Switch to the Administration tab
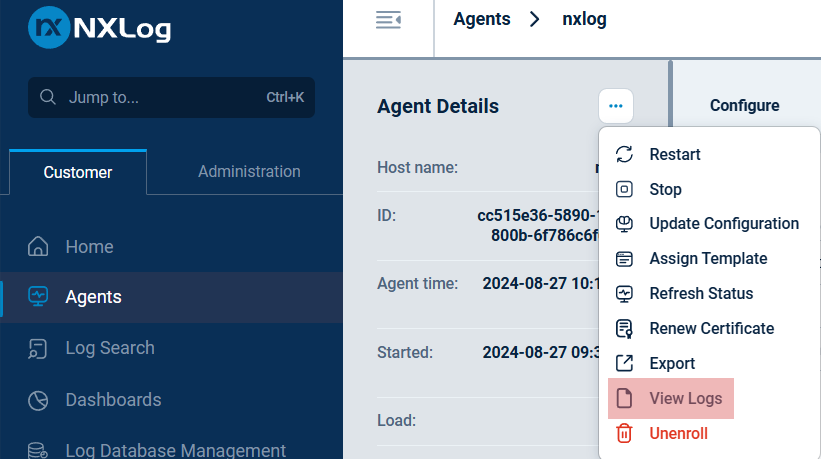 249,172
